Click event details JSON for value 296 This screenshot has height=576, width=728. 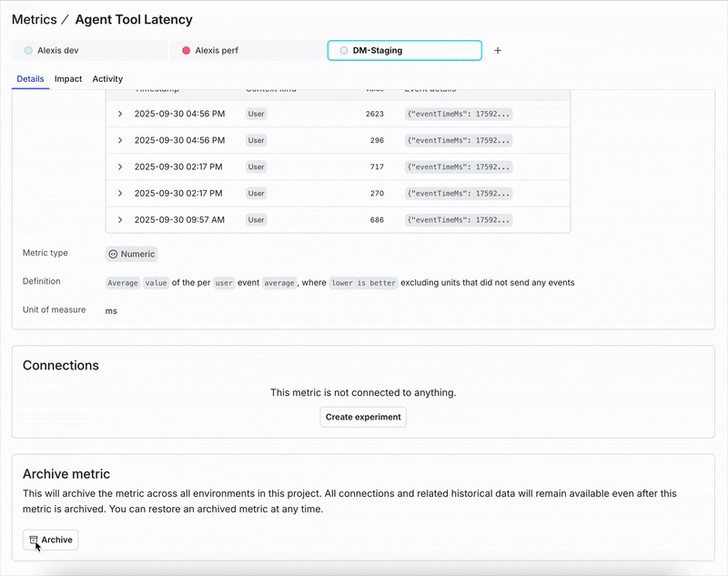(459, 140)
